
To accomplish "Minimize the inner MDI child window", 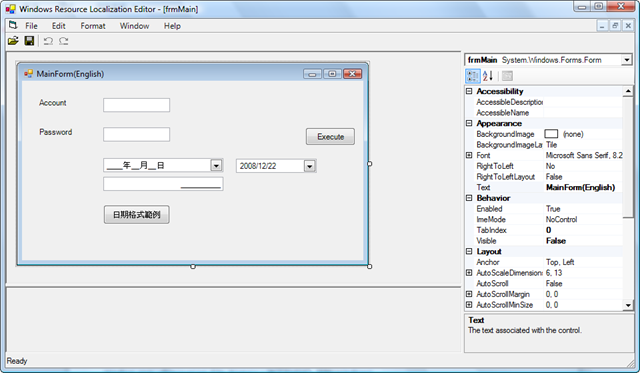I will [602, 26].
